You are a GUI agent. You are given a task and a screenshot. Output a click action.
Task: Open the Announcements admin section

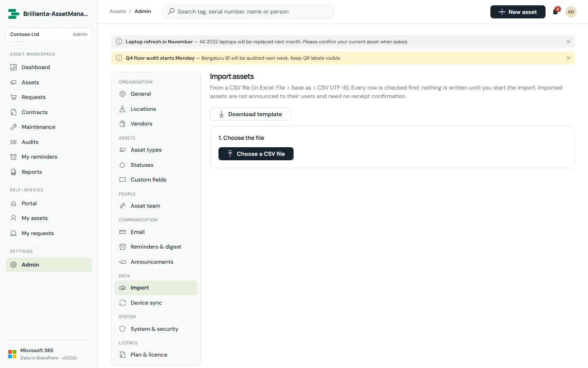(156, 262)
